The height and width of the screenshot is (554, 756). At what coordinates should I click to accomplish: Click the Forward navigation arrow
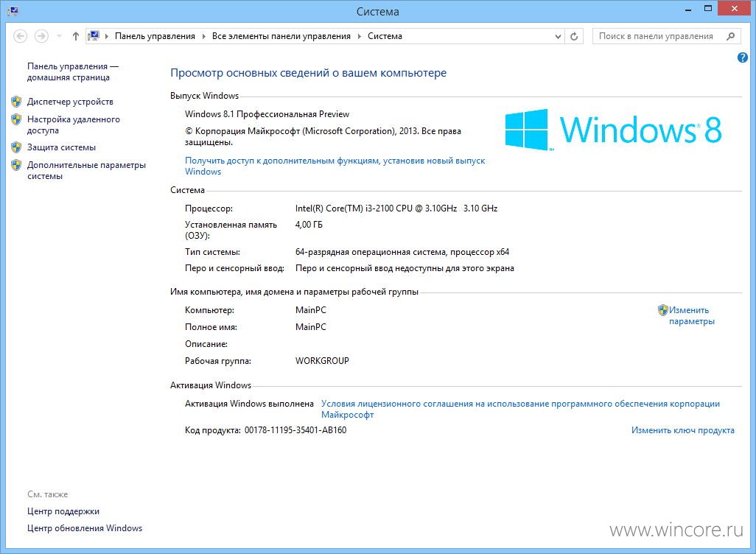(x=41, y=36)
